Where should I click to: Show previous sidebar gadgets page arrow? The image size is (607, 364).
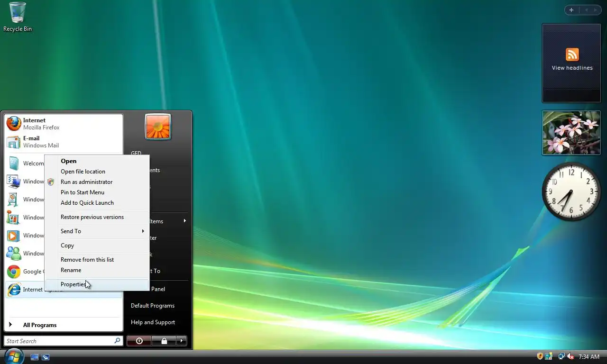[x=586, y=10]
